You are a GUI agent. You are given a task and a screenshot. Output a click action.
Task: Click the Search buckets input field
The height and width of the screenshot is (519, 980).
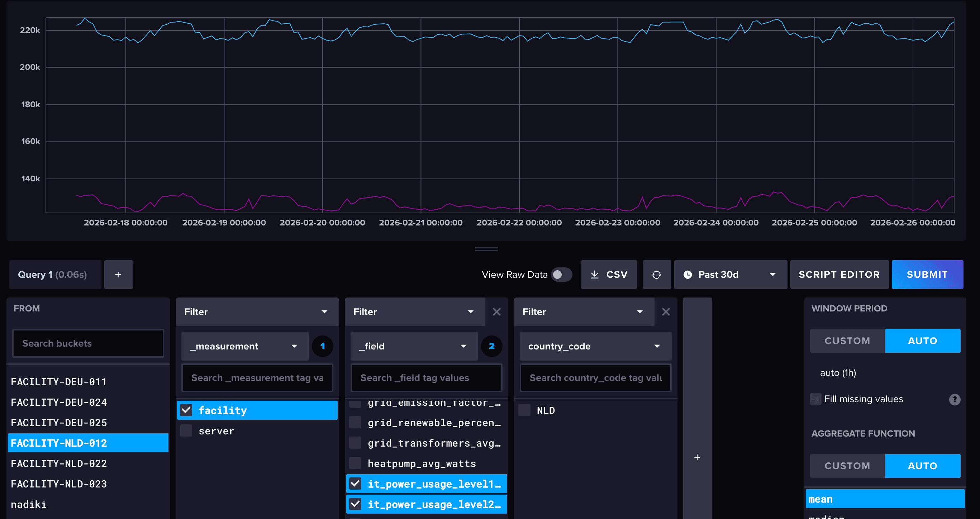(88, 343)
